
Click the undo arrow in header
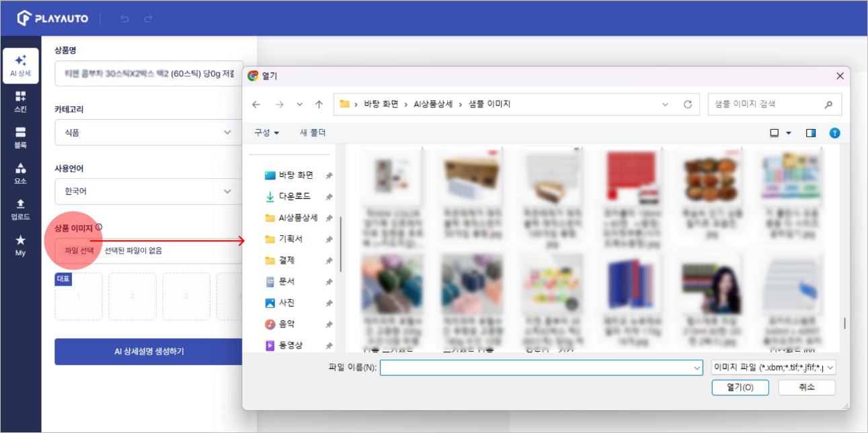click(x=124, y=19)
